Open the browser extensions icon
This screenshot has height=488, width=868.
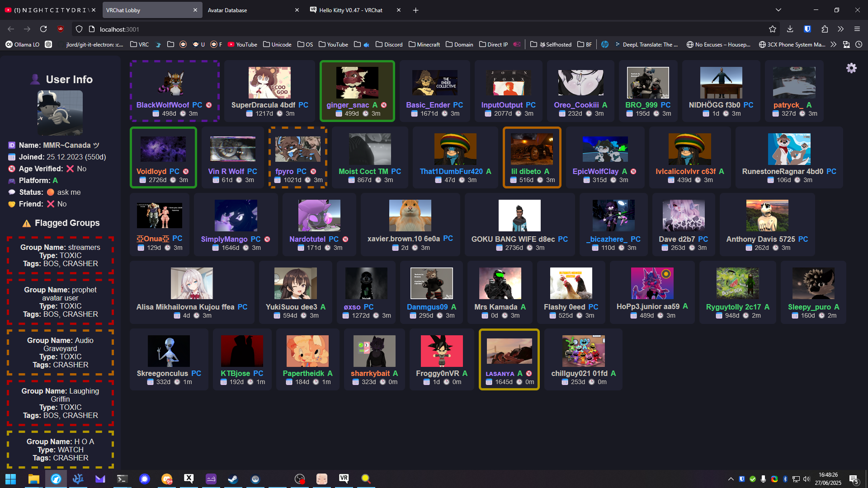[x=824, y=29]
